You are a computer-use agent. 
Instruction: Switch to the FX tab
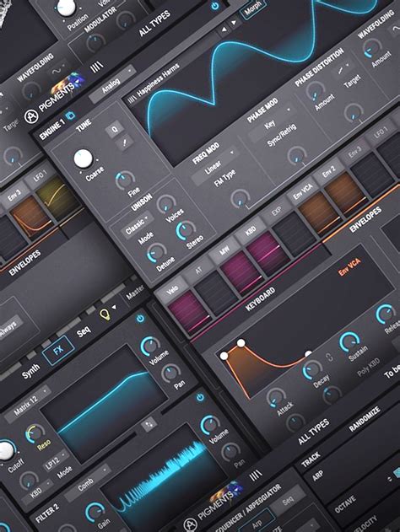[58, 350]
